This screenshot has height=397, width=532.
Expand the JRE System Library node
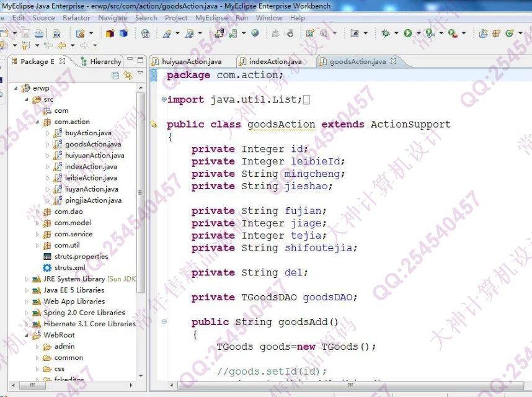tap(27, 279)
